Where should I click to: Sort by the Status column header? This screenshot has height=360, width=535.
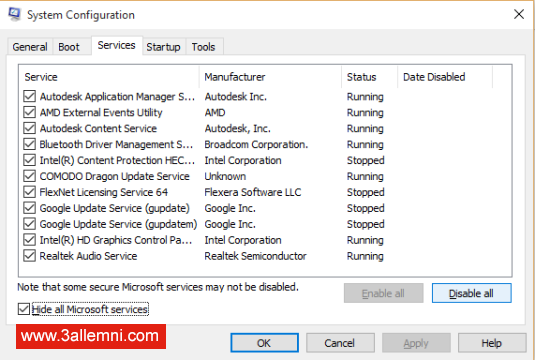tap(370, 77)
